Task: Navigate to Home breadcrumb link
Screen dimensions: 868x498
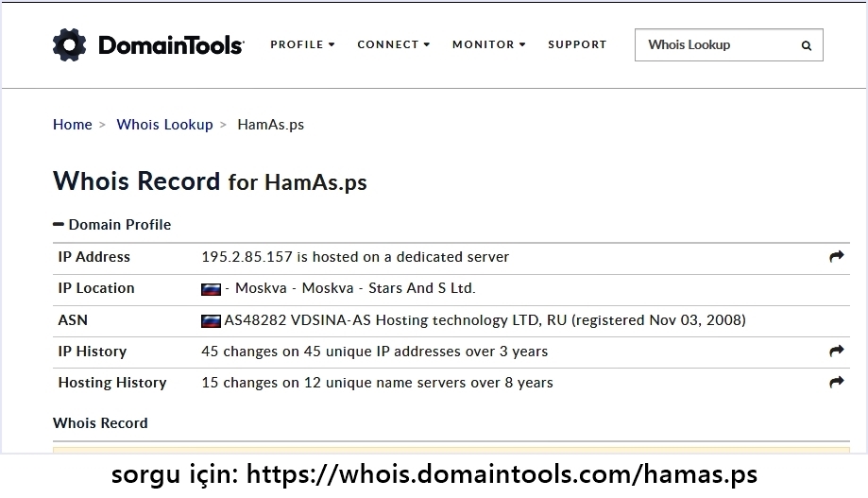Action: click(73, 125)
